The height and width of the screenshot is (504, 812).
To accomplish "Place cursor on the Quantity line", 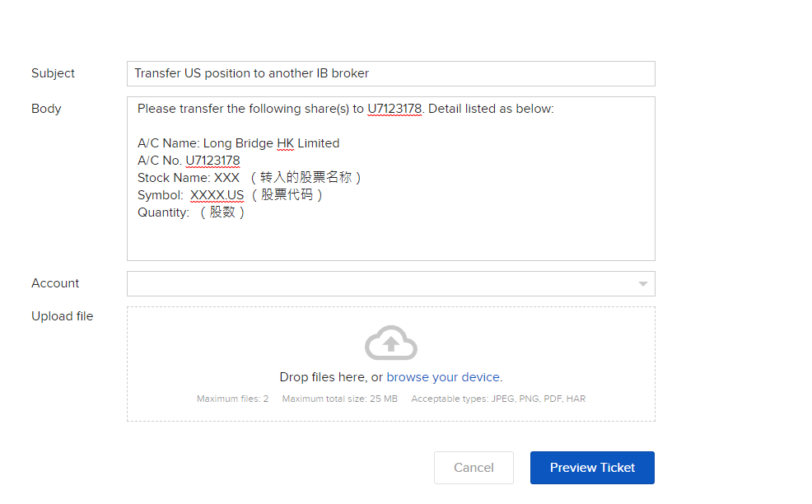I will point(190,212).
